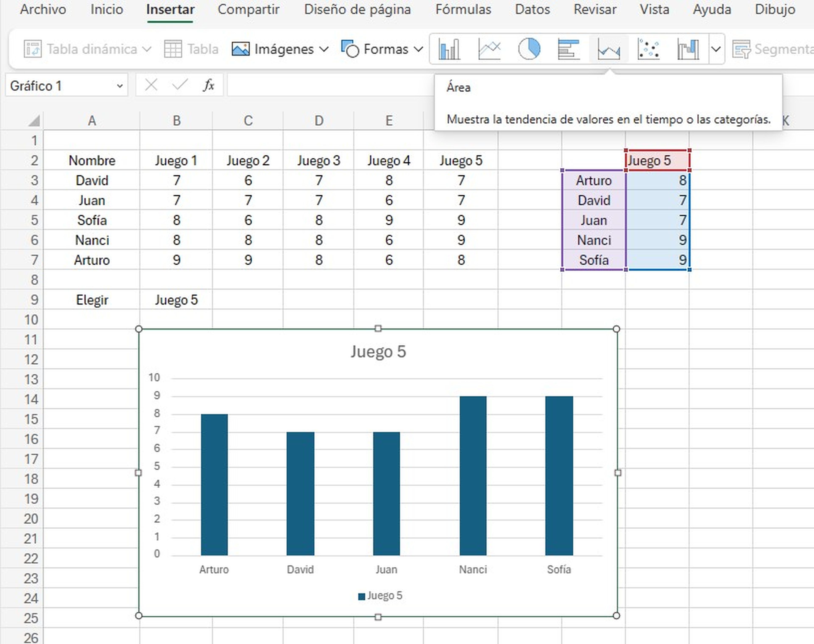Screen dimensions: 814x644
Task: Insert a column chart
Action: [449, 49]
